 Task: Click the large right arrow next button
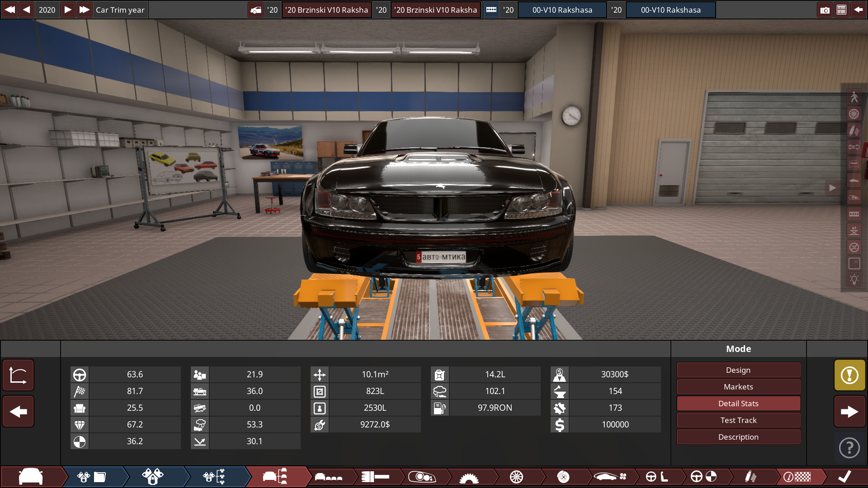click(x=849, y=412)
